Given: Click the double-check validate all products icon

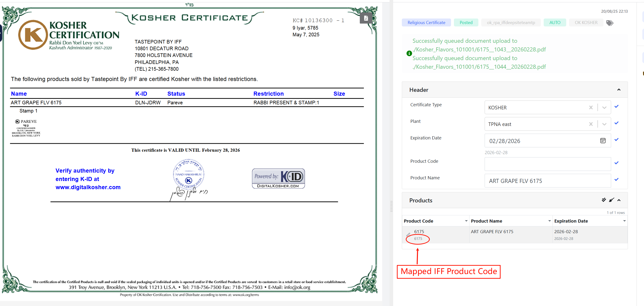Looking at the screenshot, I should click(x=604, y=200).
